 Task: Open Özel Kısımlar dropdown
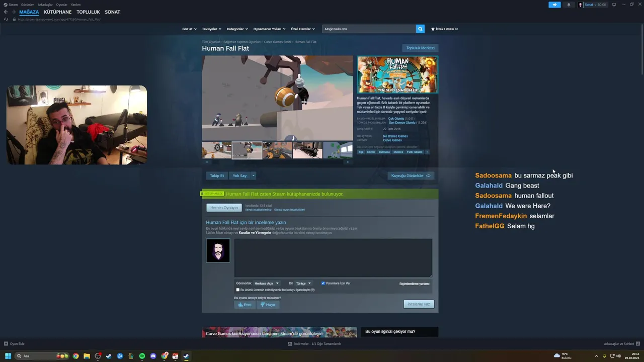click(303, 29)
